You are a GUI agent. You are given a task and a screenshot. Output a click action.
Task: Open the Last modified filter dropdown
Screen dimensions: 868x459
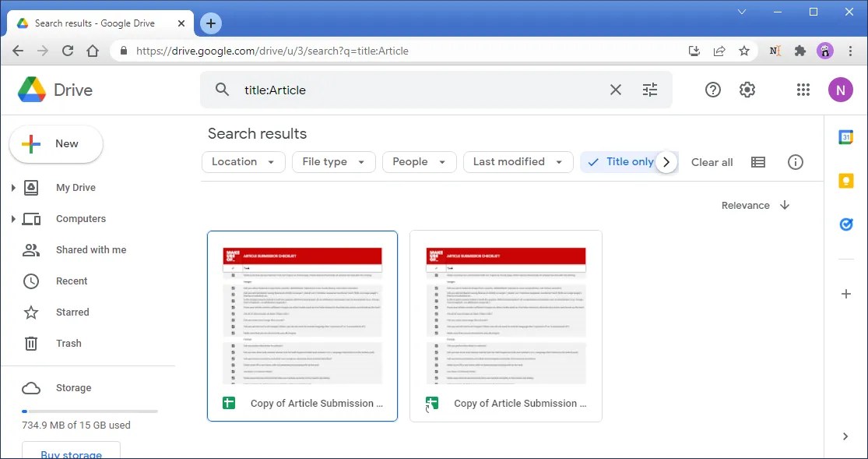click(x=518, y=161)
